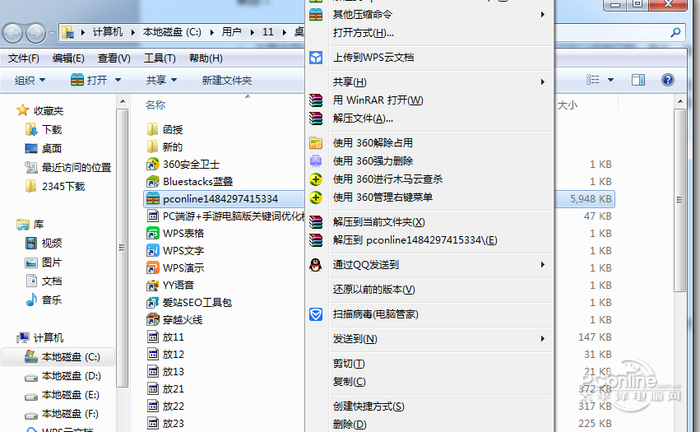Expand the arrow beside 打开
The image size is (700, 432).
[118, 80]
